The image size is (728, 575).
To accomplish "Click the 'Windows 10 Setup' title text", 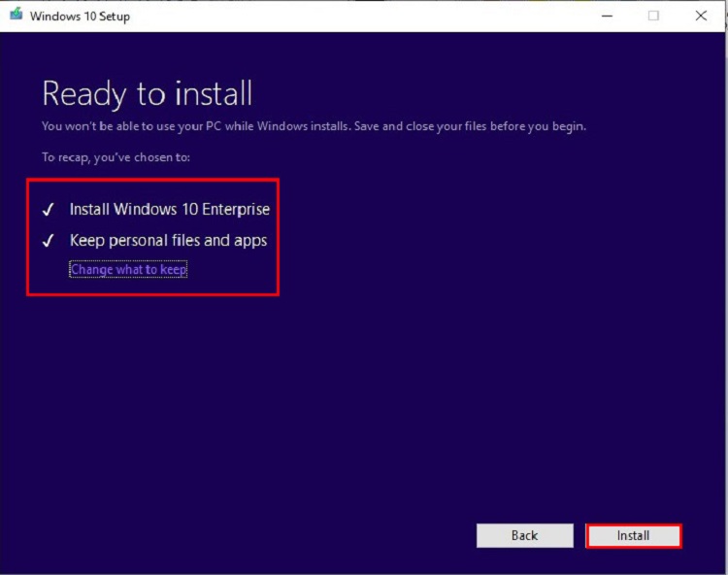I will (80, 17).
